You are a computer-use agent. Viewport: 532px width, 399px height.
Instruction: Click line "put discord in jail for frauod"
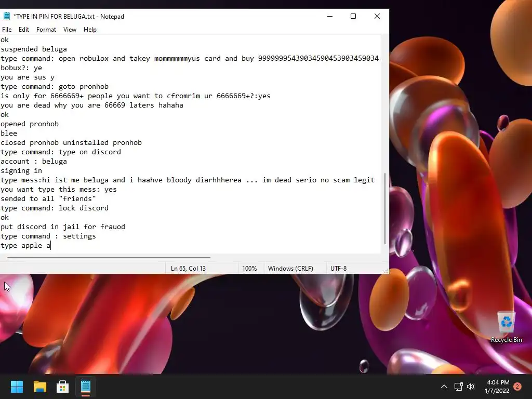[63, 227]
